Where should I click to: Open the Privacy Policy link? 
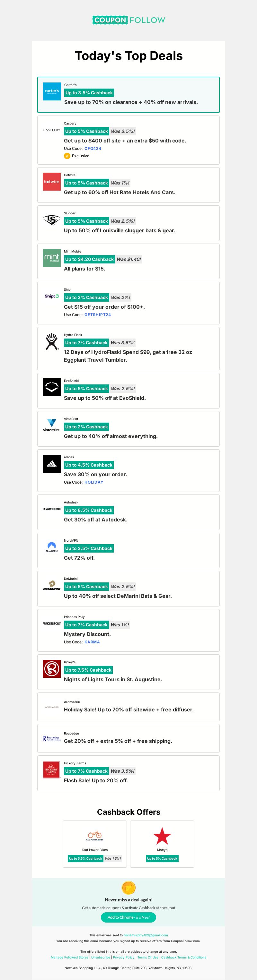124,957
